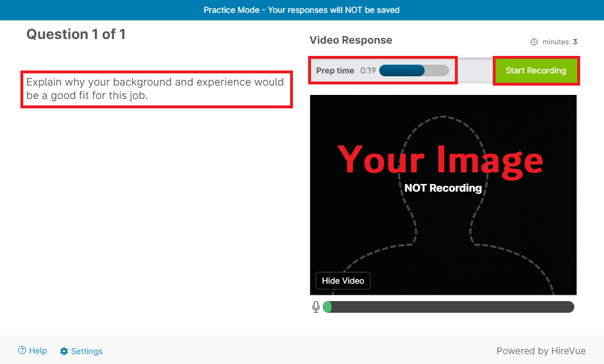
Task: Click the NOT Recording status text
Action: tap(443, 188)
